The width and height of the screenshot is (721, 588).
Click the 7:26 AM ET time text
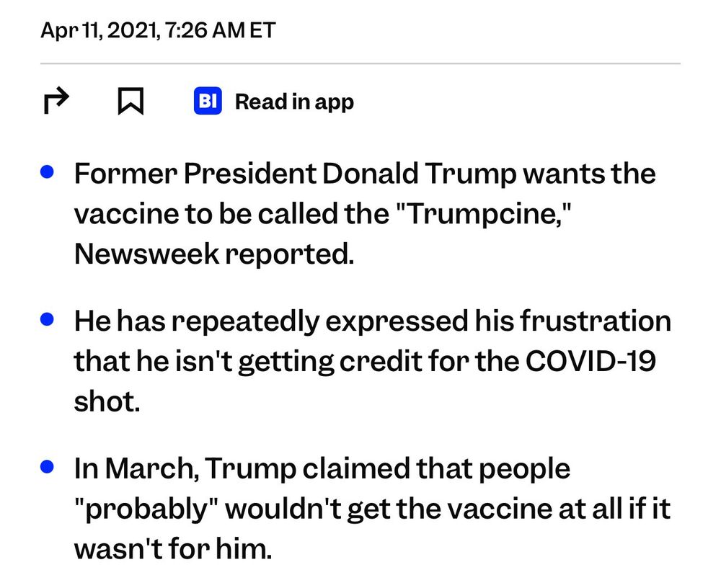coord(219,30)
